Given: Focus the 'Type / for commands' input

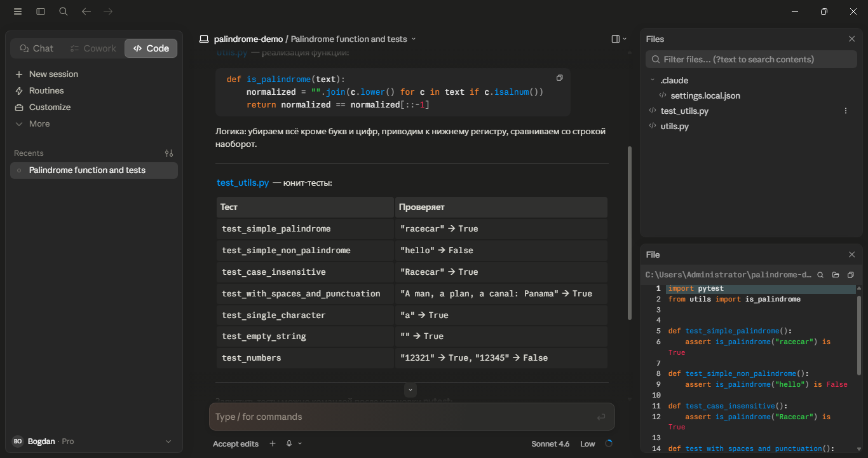Looking at the screenshot, I should pos(400,417).
